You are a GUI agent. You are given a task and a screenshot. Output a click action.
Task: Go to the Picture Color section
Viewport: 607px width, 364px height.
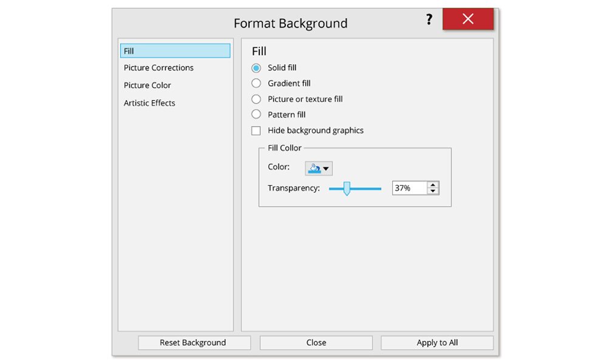click(148, 86)
